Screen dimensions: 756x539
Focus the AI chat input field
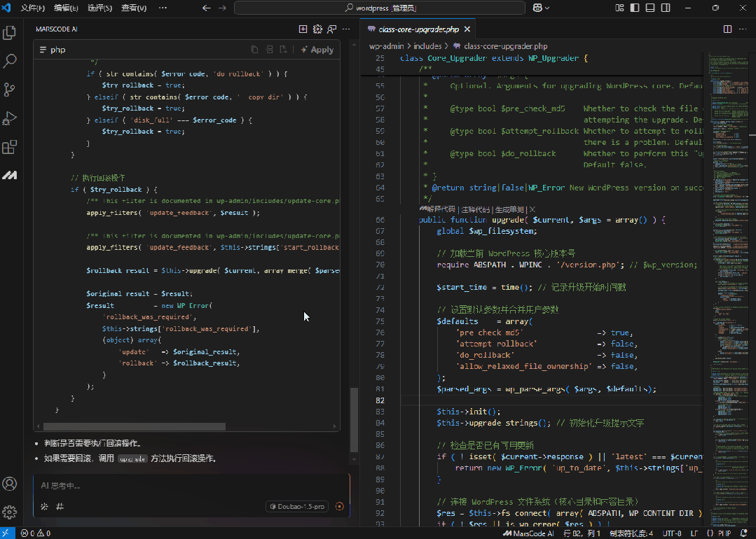(x=191, y=486)
